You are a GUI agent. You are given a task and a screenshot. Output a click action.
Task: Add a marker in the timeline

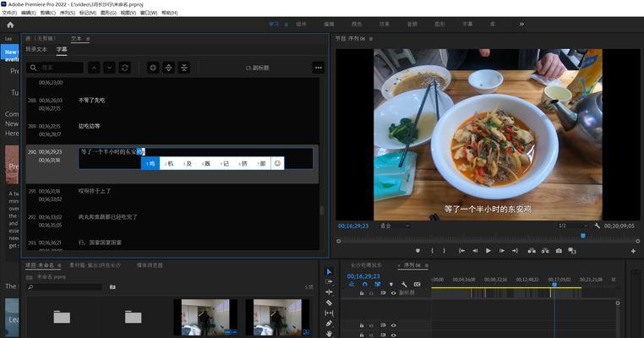391,284
